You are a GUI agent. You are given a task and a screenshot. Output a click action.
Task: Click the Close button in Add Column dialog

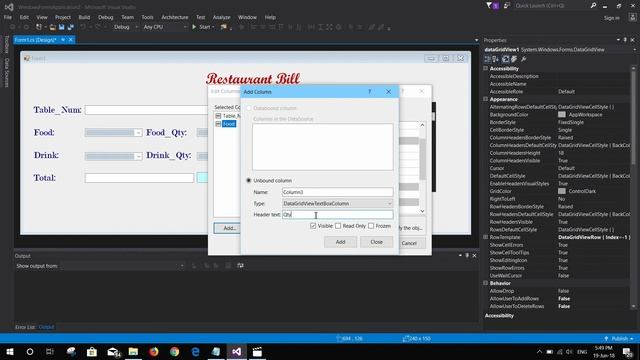(376, 242)
